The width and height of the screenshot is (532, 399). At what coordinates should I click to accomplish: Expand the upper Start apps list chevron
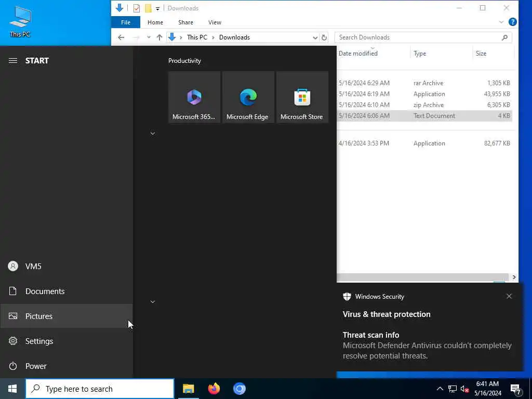(x=153, y=134)
